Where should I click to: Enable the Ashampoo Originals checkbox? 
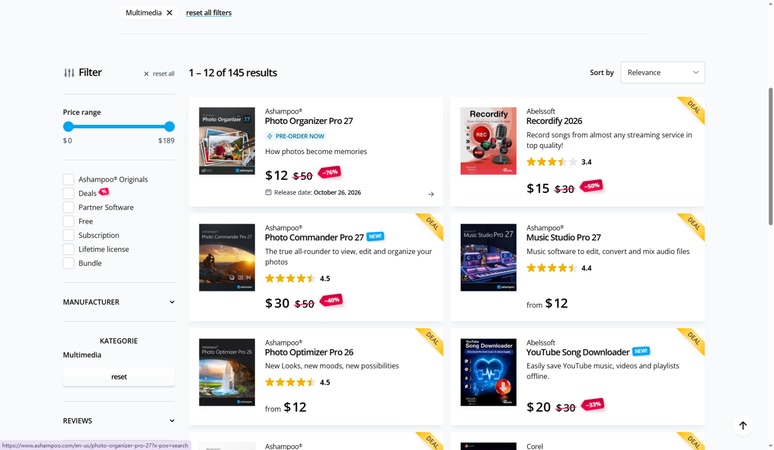[x=69, y=179]
